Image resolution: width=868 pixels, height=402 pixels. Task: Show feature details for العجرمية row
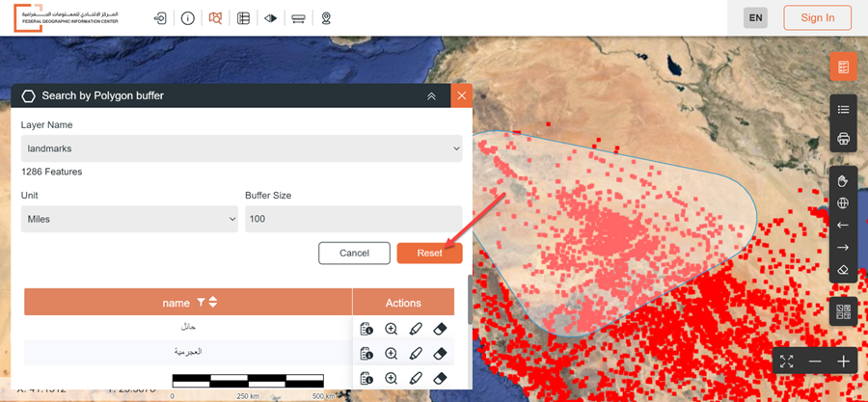(366, 353)
